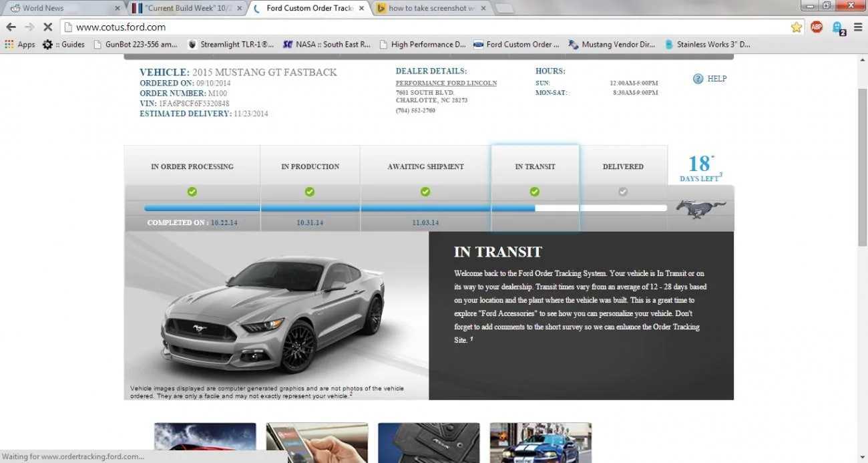Open the Ford Custom Order bookmark
This screenshot has width=868, height=463.
[517, 45]
